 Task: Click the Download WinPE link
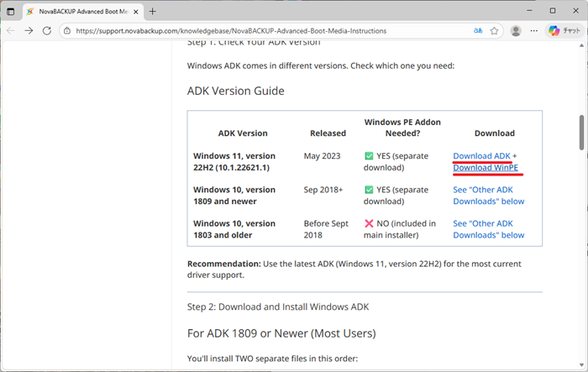click(x=485, y=168)
